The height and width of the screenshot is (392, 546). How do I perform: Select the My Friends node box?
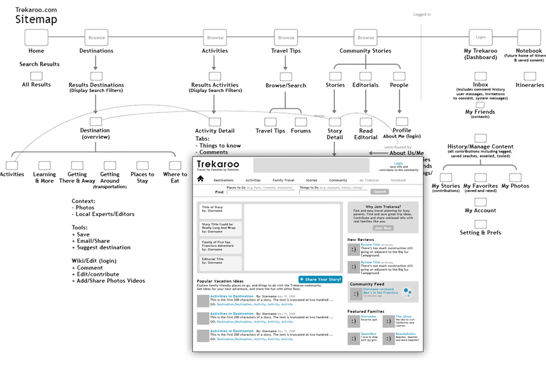[x=480, y=105]
